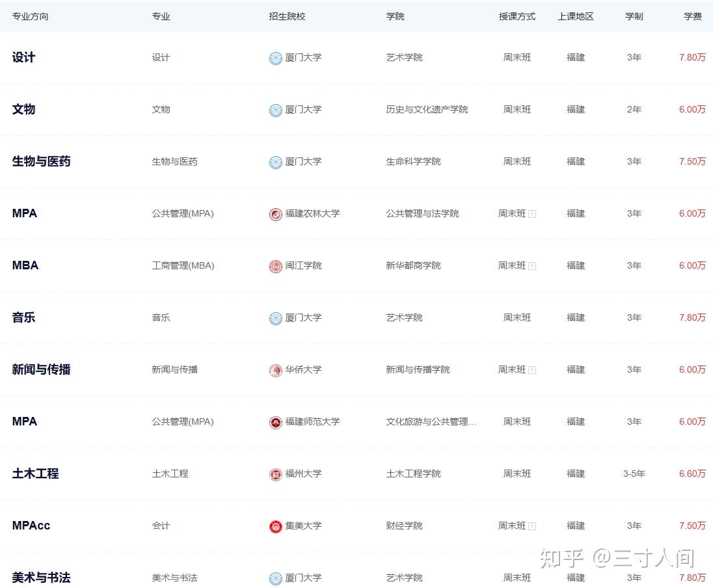The width and height of the screenshot is (713, 588).
Task: Select the 集美大学 school name
Action: tap(303, 526)
